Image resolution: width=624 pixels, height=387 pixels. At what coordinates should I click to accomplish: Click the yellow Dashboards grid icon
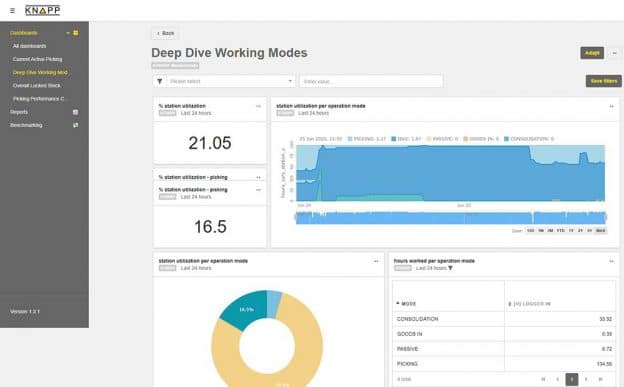76,33
